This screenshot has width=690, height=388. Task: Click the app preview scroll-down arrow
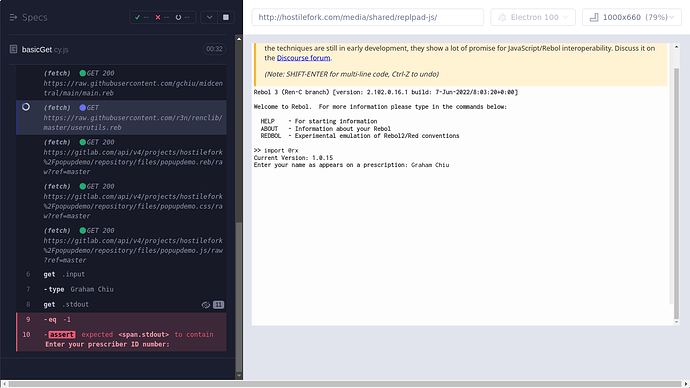click(677, 322)
